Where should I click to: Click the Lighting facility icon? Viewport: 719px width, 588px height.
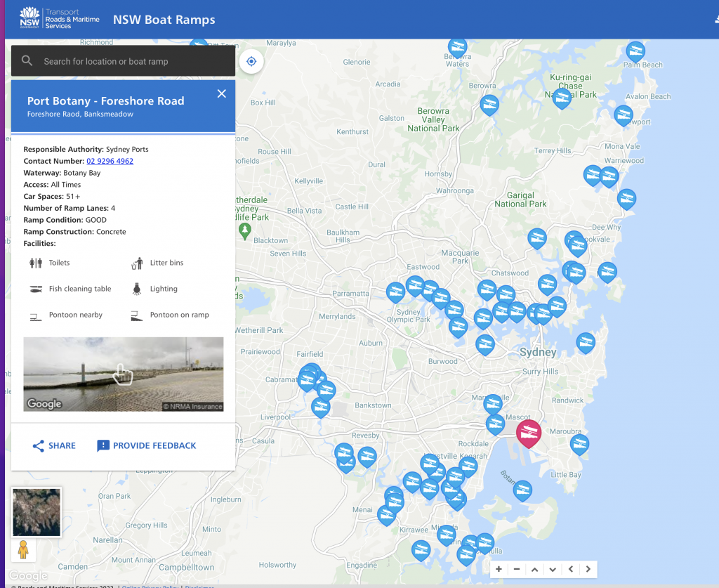[x=137, y=289]
